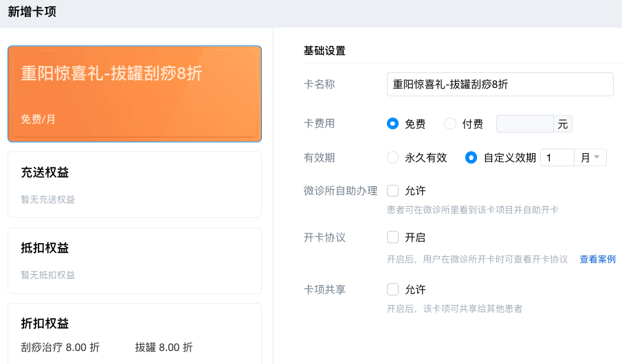Open the 抵扣权益 section
The height and width of the screenshot is (364, 622).
pos(134,260)
